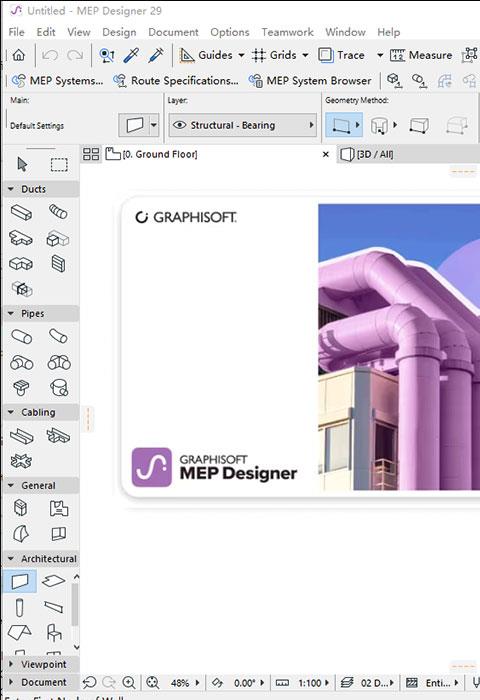Open the File menu
This screenshot has height=700, width=480.
(x=17, y=32)
